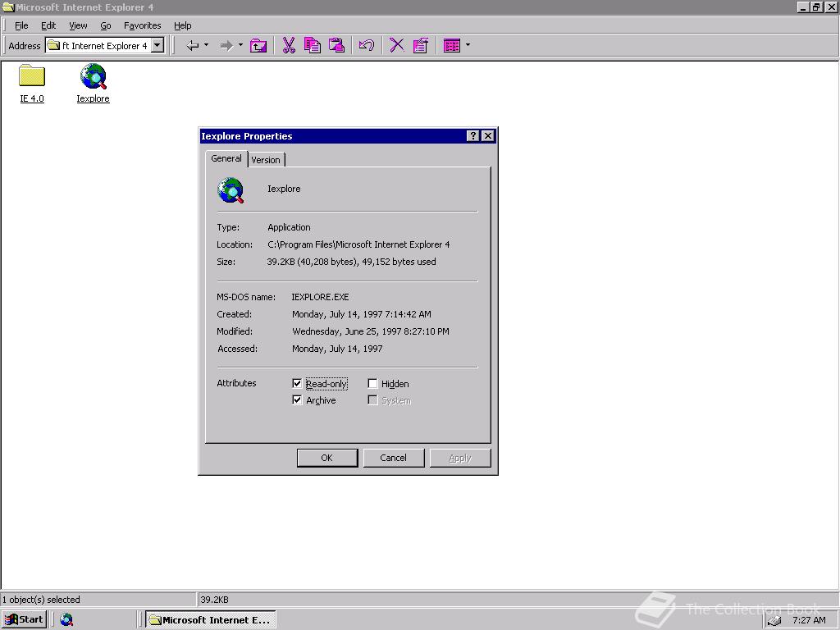Screen dimensions: 840x630
Task: Click the disabled System checkbox
Action: tap(373, 400)
